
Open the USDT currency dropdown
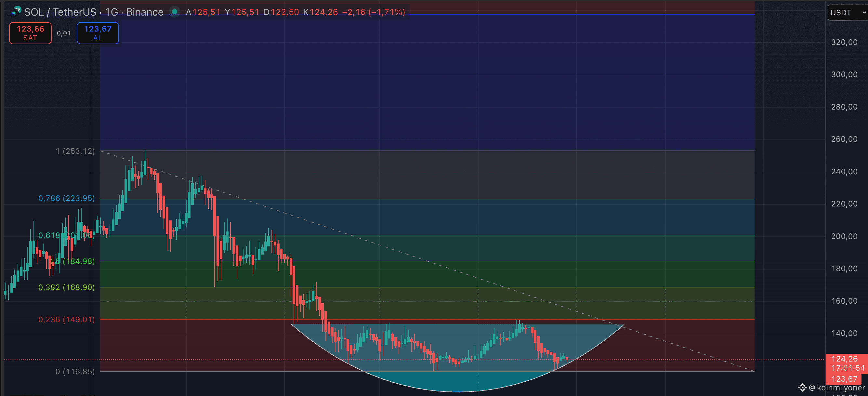tap(847, 13)
